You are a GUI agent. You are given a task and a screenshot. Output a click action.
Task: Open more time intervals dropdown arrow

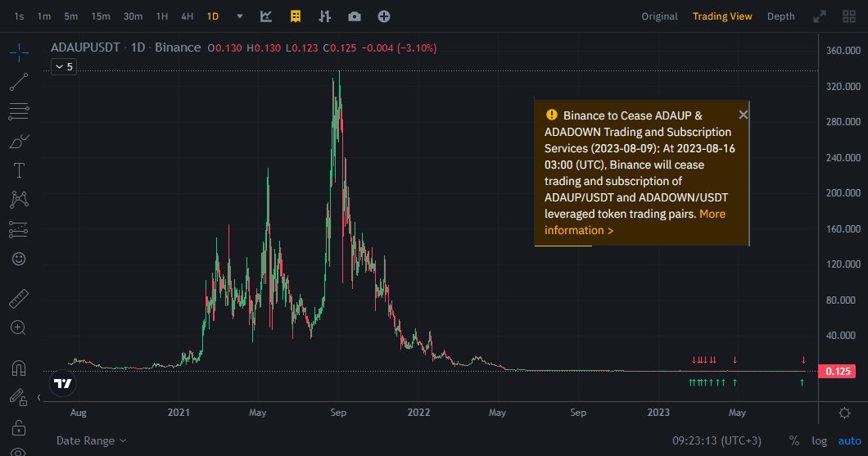[x=240, y=16]
